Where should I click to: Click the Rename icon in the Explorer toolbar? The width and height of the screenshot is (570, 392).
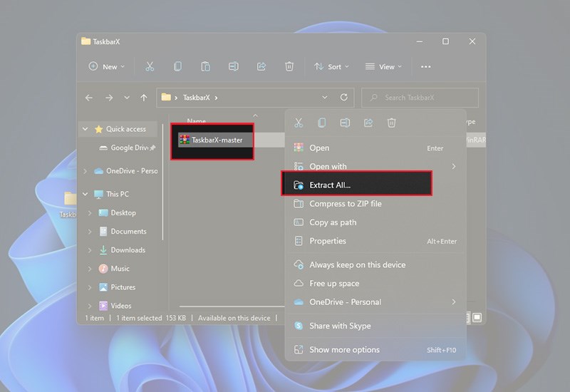(233, 66)
